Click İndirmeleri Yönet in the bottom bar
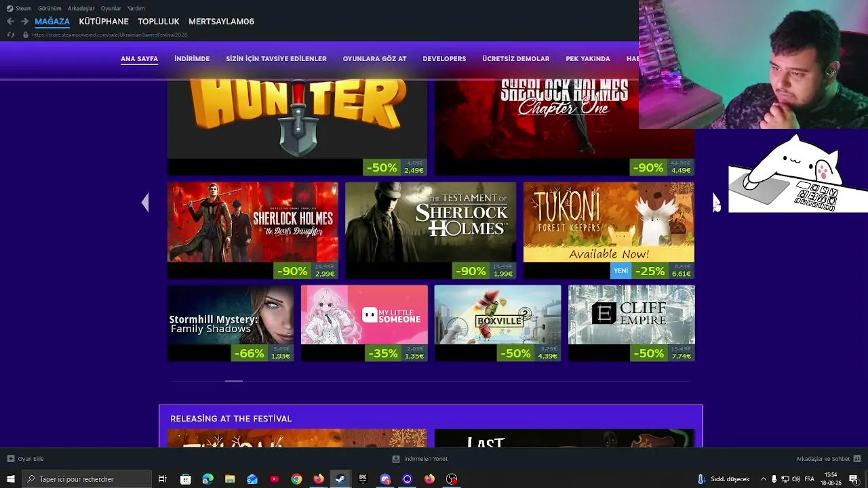Screen dimensions: 868x488 pos(425,459)
